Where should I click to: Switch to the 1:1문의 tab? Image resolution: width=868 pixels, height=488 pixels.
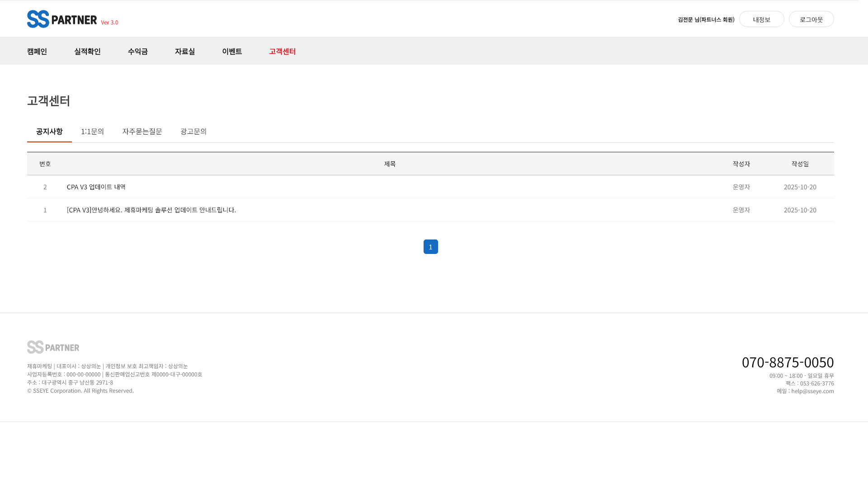(92, 131)
